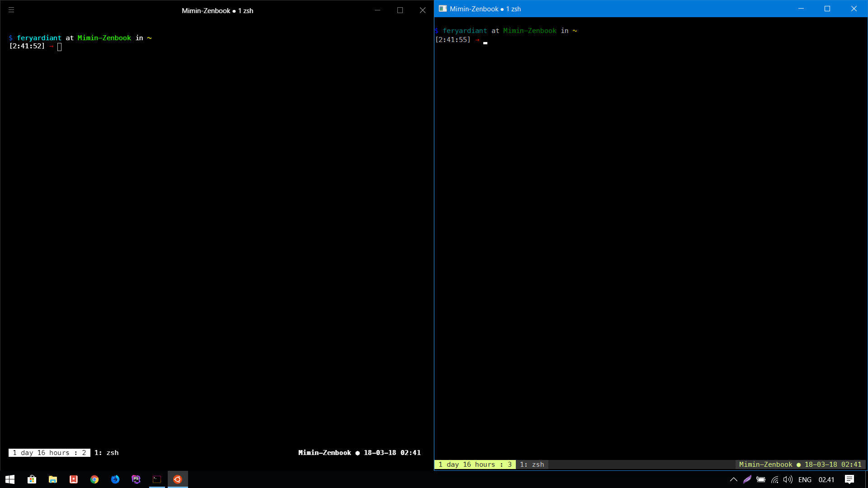Image resolution: width=868 pixels, height=488 pixels.
Task: Open PhpStorm from taskbar
Action: [x=136, y=479]
